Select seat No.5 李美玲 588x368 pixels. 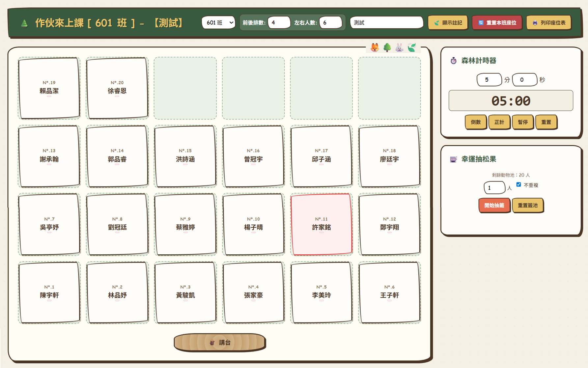pos(321,293)
